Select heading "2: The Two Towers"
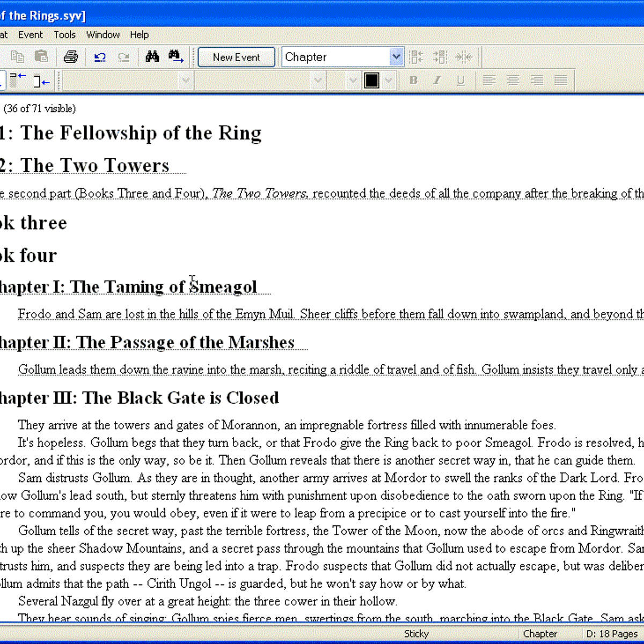 (85, 165)
